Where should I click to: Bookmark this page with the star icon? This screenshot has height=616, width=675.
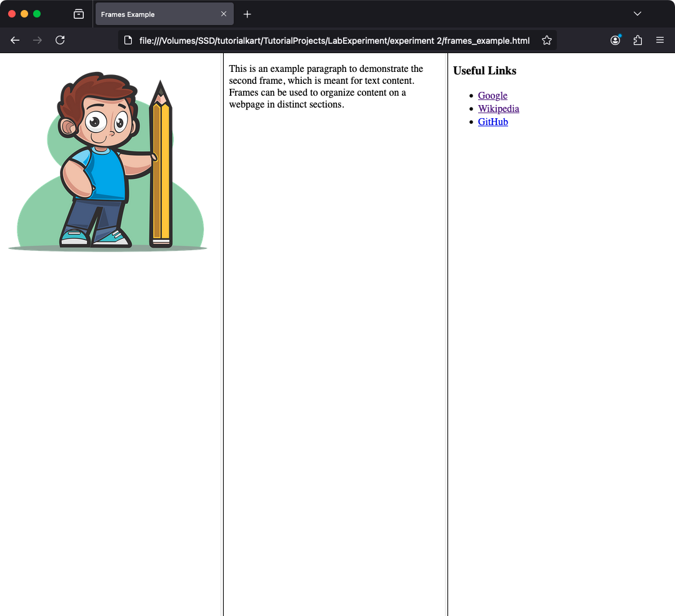[x=547, y=40]
